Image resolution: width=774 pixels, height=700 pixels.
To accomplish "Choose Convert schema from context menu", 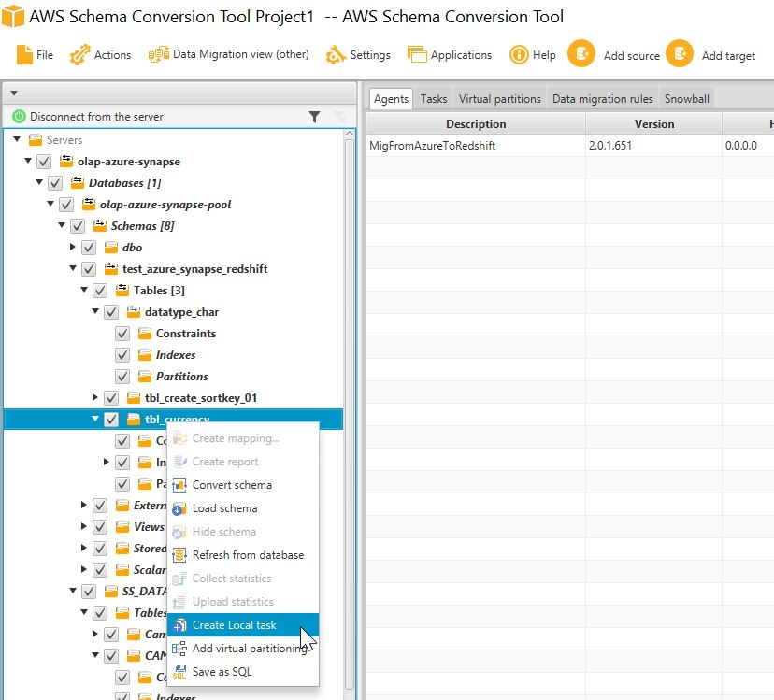I will coord(232,485).
